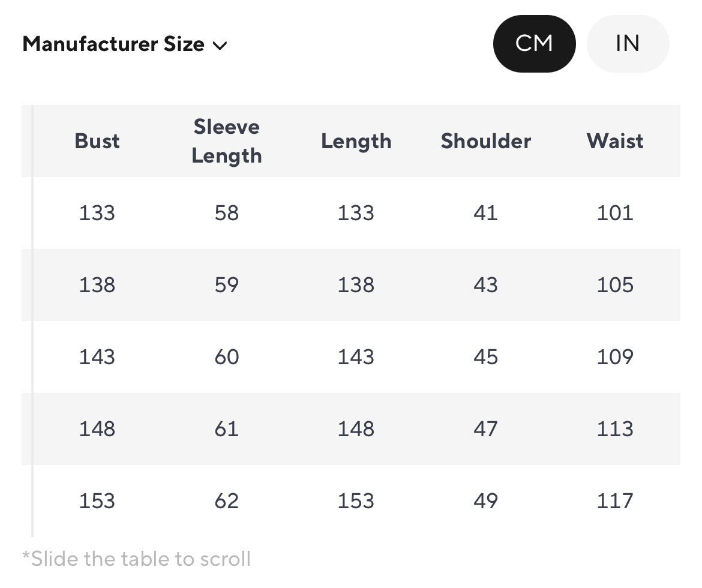Click the chevron next to Manufacturer Size
Screen dimensions: 702x588
(220, 45)
